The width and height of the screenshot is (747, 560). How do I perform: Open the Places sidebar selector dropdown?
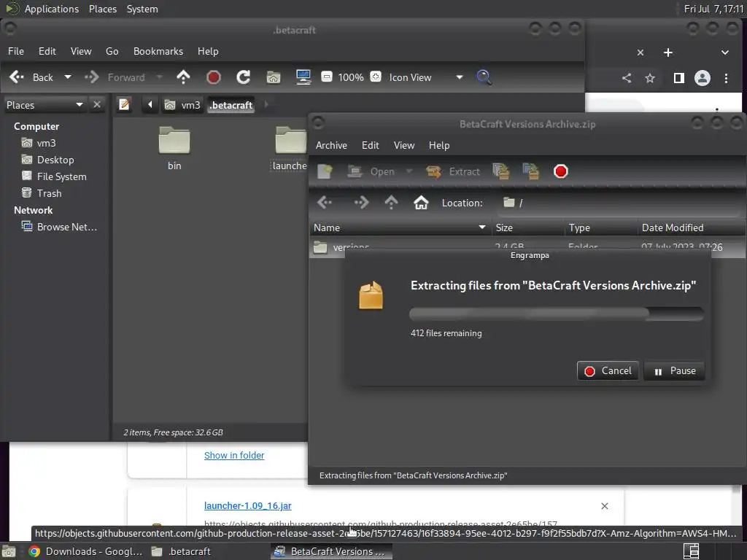point(44,105)
